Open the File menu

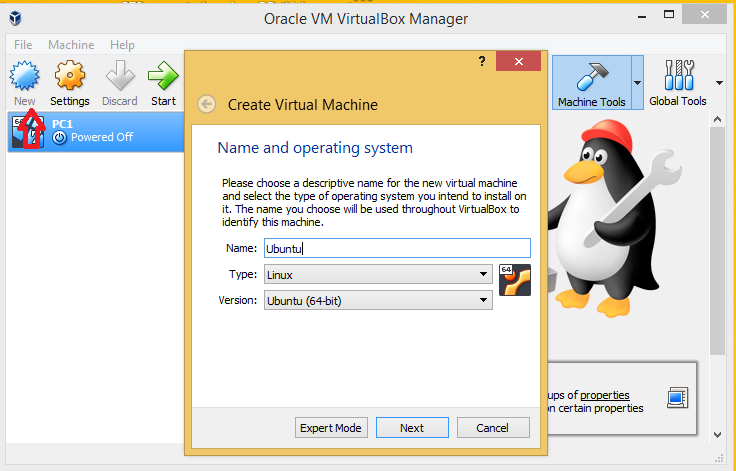(23, 45)
